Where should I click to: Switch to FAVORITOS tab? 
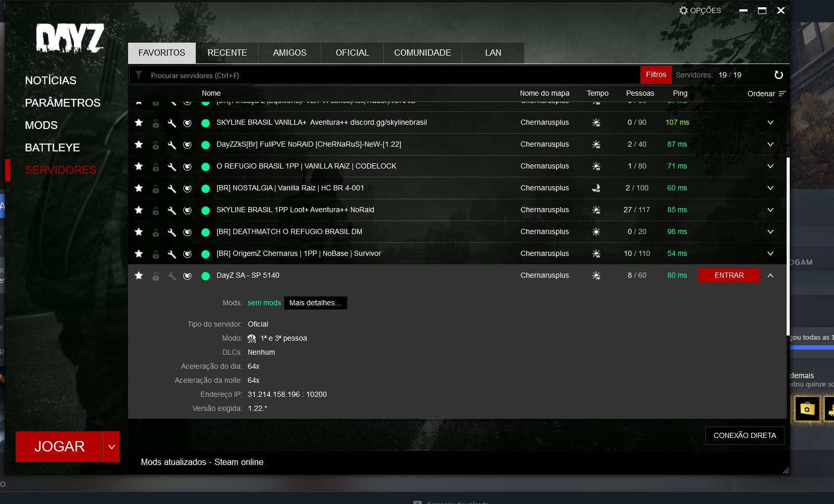pyautogui.click(x=162, y=53)
